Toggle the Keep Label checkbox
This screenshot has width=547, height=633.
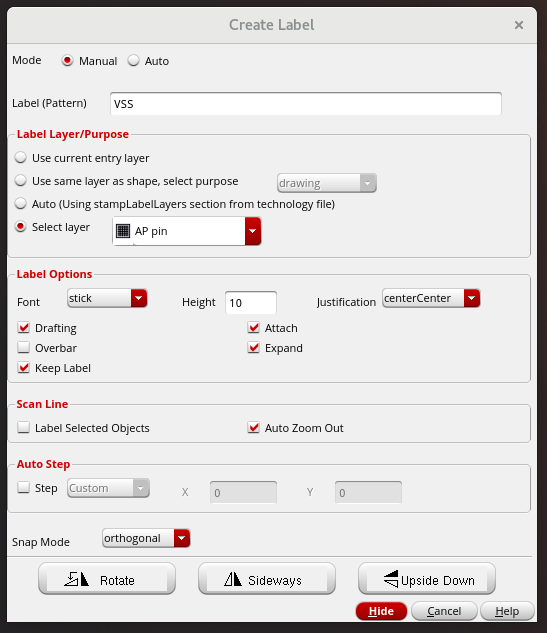coord(24,367)
